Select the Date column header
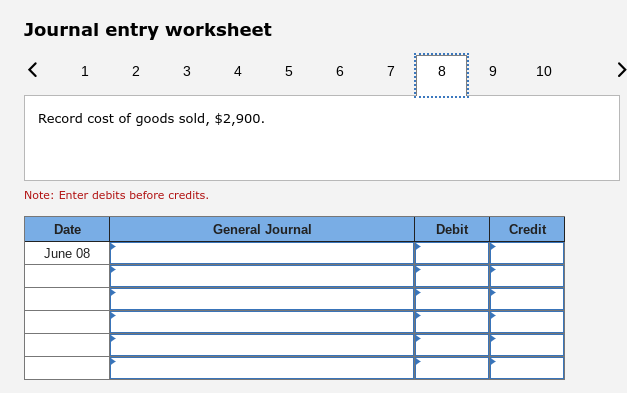The image size is (627, 393). (x=67, y=229)
